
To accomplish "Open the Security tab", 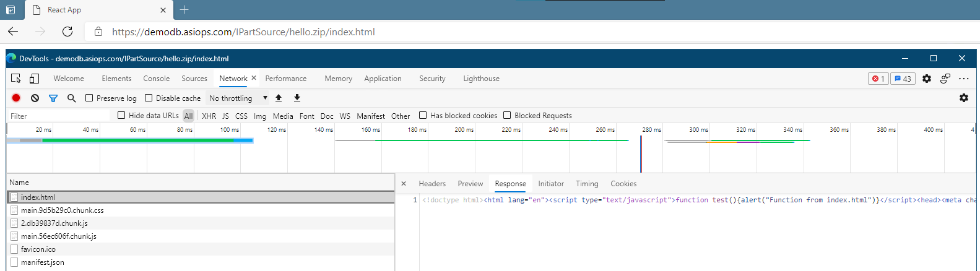I will coord(432,79).
